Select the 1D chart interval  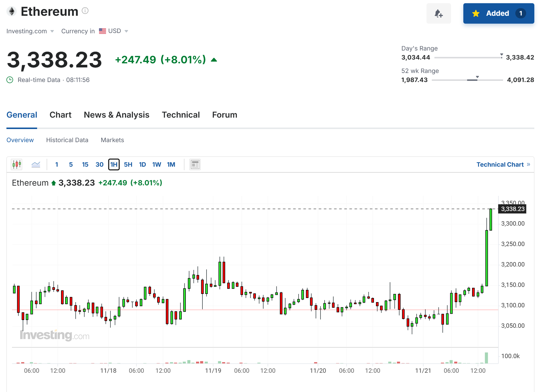coord(142,165)
